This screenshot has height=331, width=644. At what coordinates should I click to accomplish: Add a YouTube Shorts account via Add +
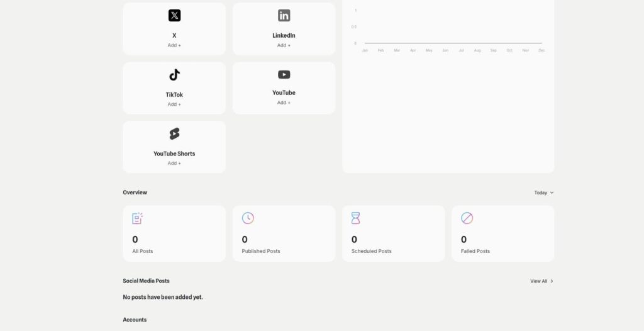coord(174,163)
